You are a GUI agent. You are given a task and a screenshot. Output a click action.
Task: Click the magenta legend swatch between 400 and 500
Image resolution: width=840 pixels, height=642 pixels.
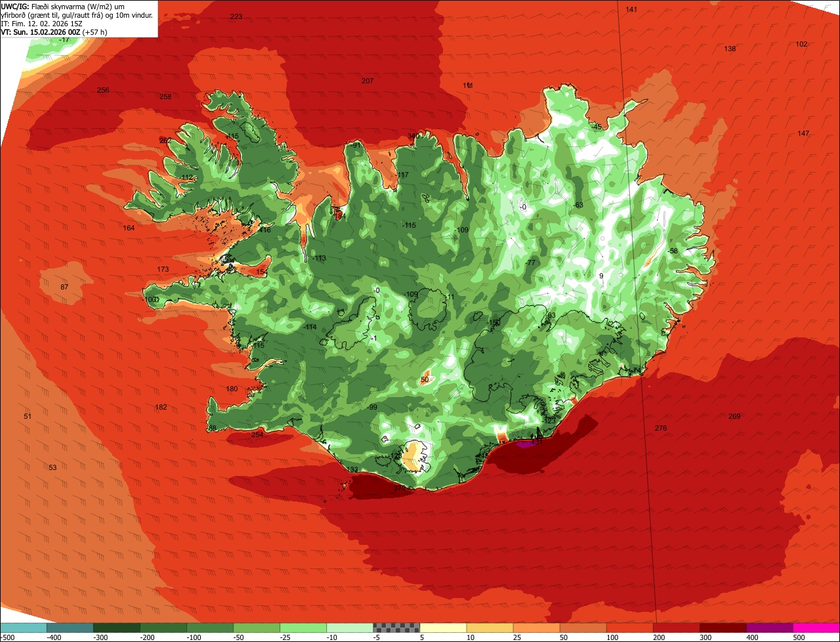[x=768, y=627]
